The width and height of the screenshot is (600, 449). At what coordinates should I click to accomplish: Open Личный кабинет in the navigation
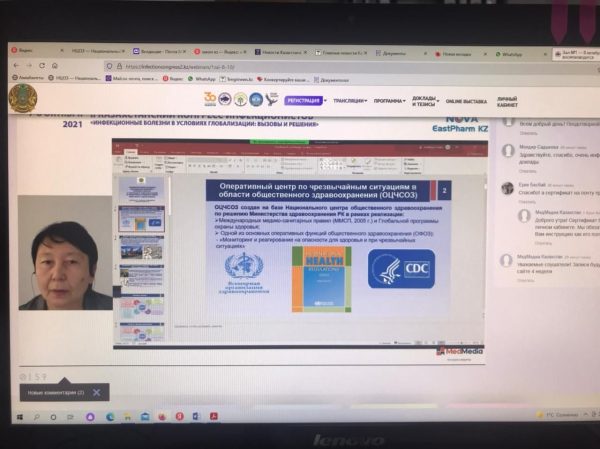click(508, 101)
